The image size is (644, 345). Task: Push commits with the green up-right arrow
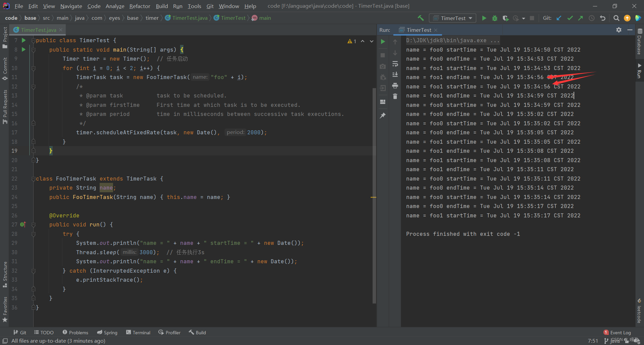581,18
